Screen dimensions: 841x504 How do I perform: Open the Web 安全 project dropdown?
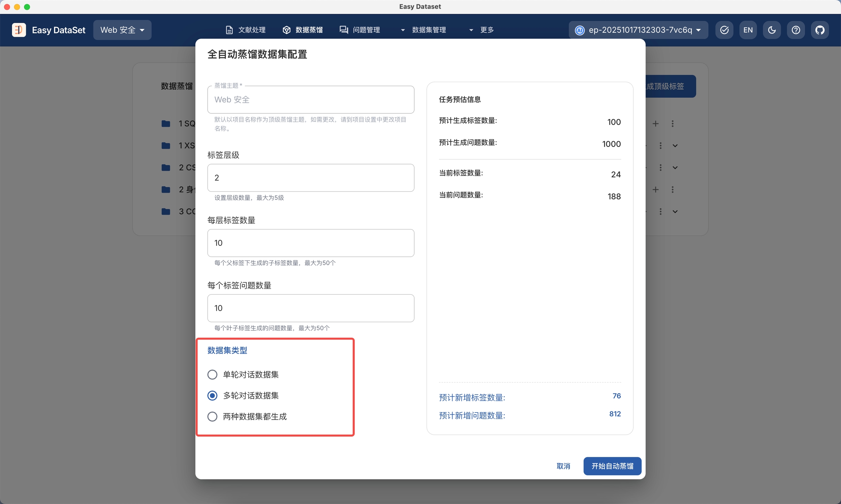(x=122, y=30)
